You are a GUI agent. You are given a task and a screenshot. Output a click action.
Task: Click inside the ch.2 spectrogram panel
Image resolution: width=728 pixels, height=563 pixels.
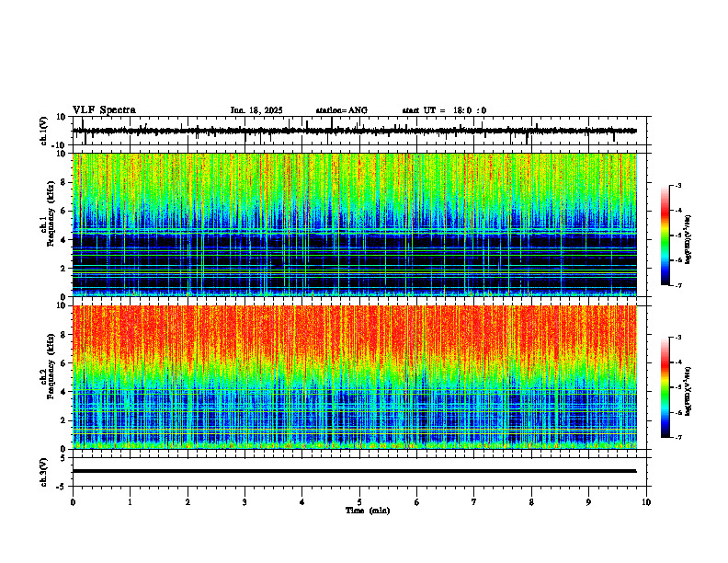(x=355, y=377)
